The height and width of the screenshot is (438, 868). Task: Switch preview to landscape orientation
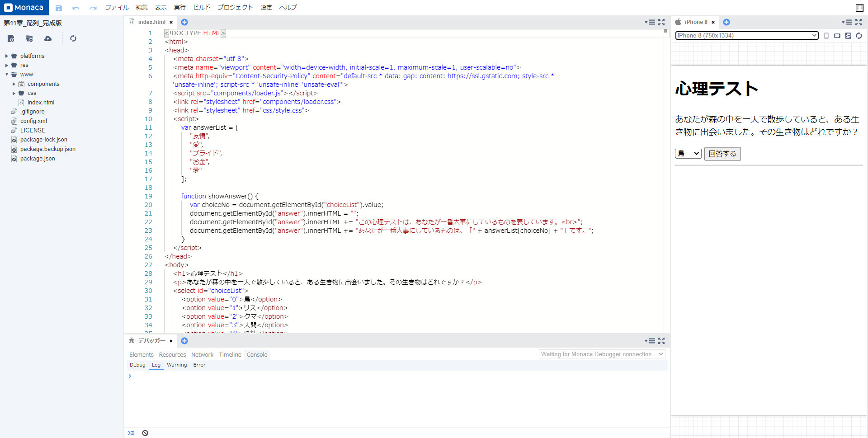point(837,36)
